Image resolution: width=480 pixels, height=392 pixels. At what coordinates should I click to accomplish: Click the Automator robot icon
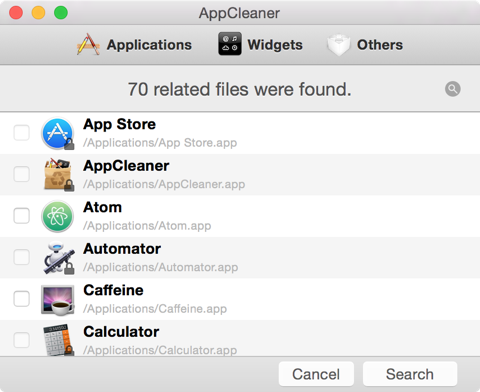point(59,258)
